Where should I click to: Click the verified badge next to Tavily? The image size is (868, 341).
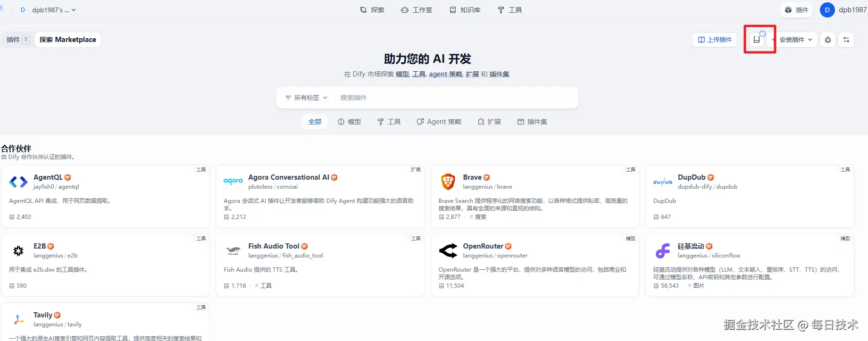click(x=57, y=315)
